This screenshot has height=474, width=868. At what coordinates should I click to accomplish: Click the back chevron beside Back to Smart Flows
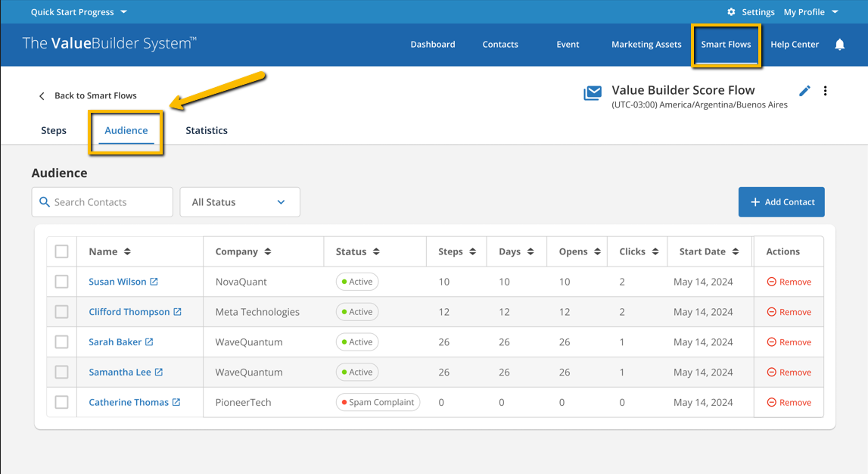click(x=42, y=95)
